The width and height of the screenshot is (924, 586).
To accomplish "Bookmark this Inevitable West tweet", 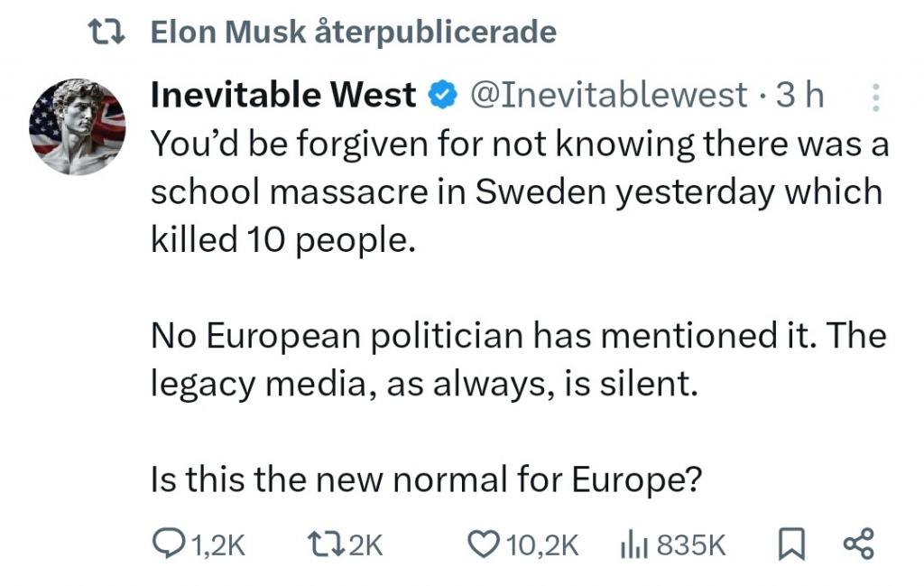I will [790, 544].
